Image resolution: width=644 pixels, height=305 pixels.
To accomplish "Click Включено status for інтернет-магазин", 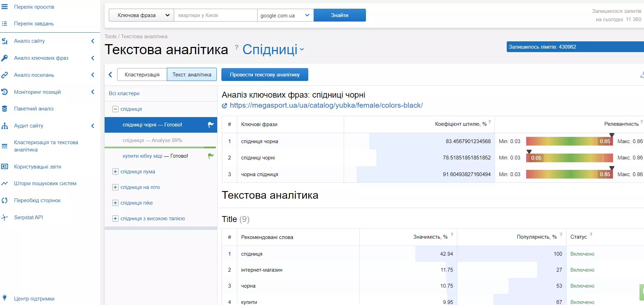I will [x=582, y=270].
